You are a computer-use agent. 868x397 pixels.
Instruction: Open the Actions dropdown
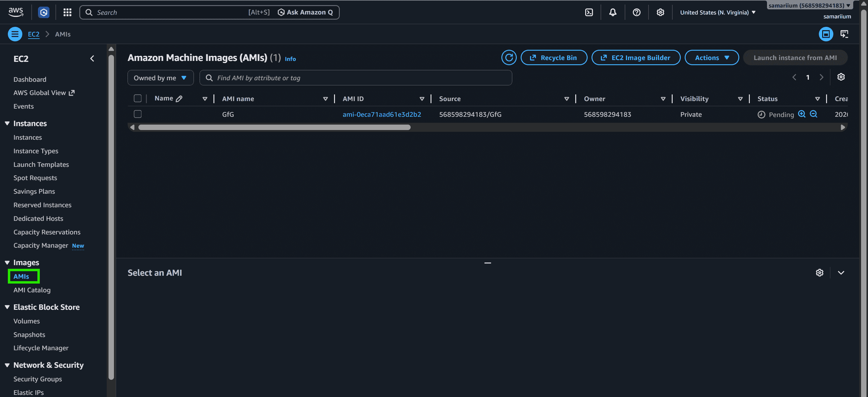click(x=712, y=58)
